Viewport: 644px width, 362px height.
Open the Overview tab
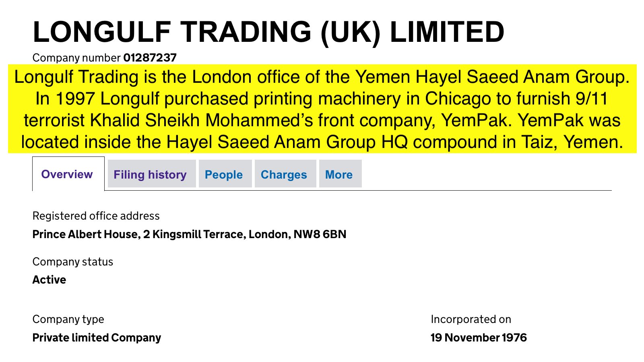67,174
